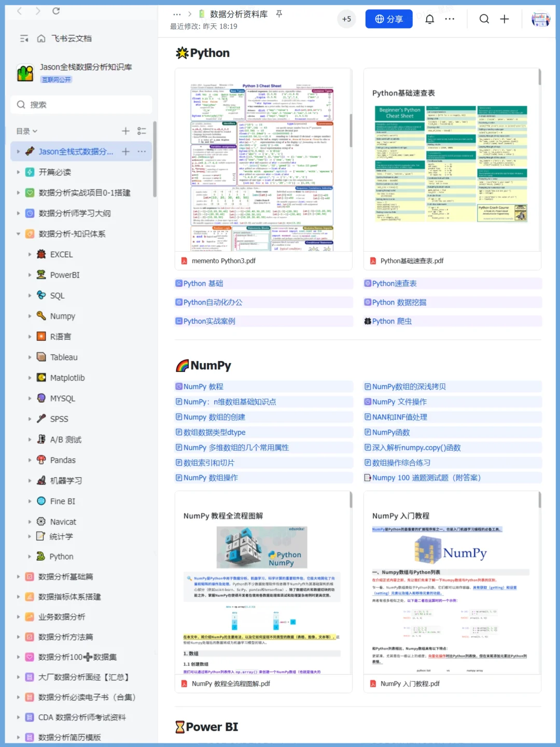Expand the PowerBI subtree
Screen dimensions: 560x747
[30, 275]
